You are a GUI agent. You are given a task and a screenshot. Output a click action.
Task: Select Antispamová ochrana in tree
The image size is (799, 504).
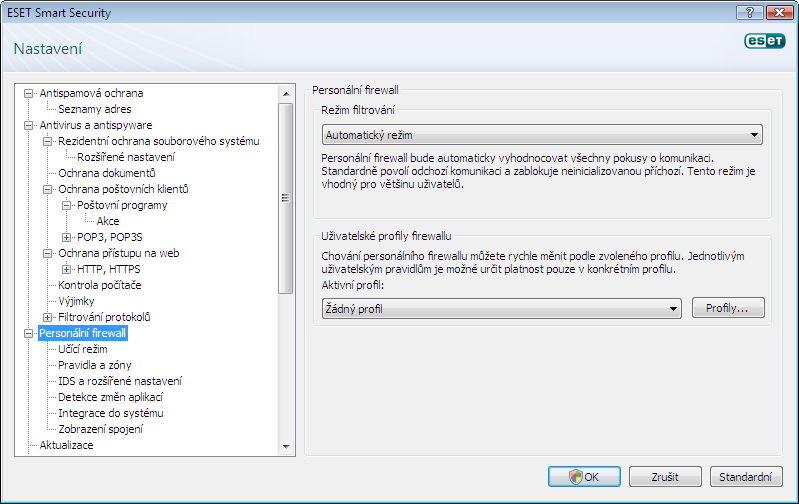tap(91, 93)
